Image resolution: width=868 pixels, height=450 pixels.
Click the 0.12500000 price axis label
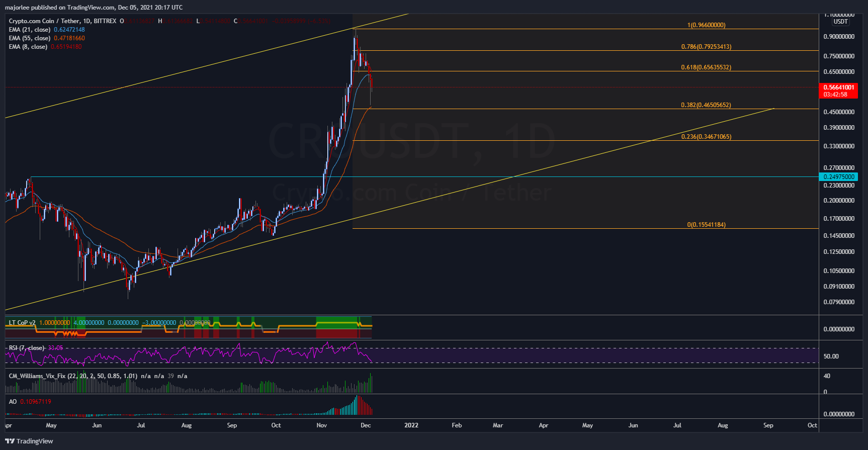(x=839, y=252)
